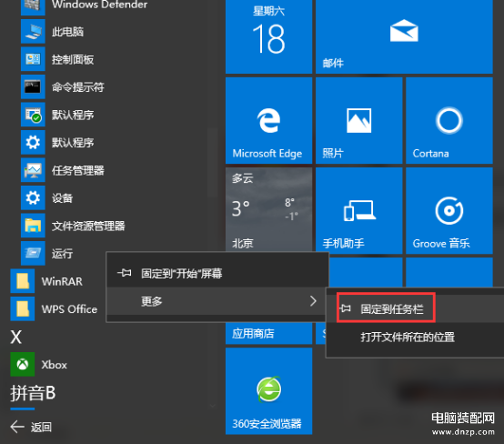
Task: Click the 此电脑 computer icon
Action: [x=33, y=32]
